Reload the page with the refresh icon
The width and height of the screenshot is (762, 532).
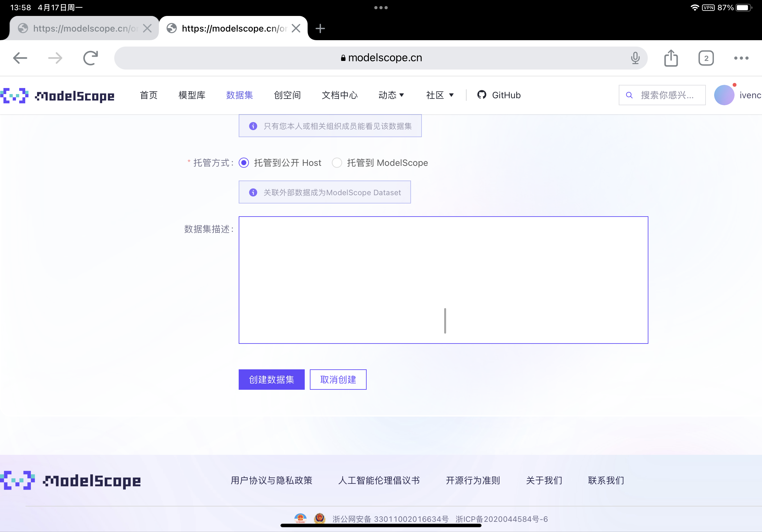(x=91, y=58)
